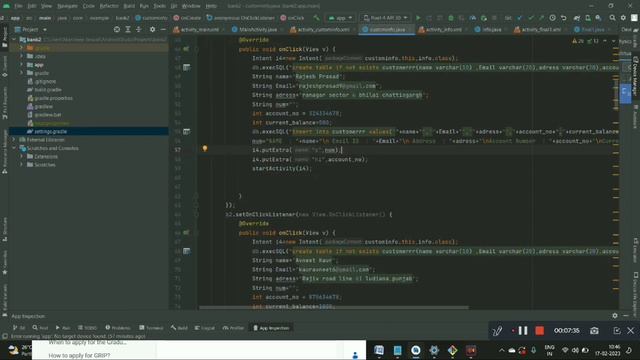Select opened file locate icon in Project panel
640x360 pixels.
[x=117, y=29]
